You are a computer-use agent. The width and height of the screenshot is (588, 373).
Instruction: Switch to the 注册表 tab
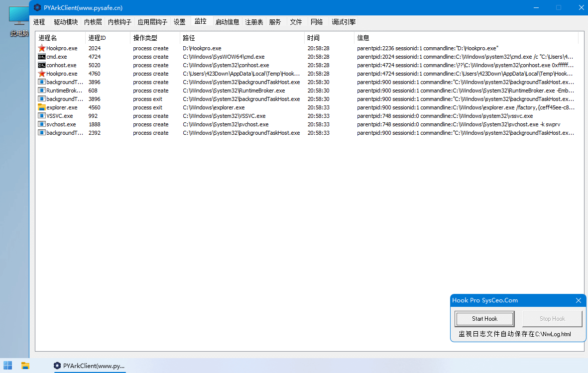(x=254, y=22)
